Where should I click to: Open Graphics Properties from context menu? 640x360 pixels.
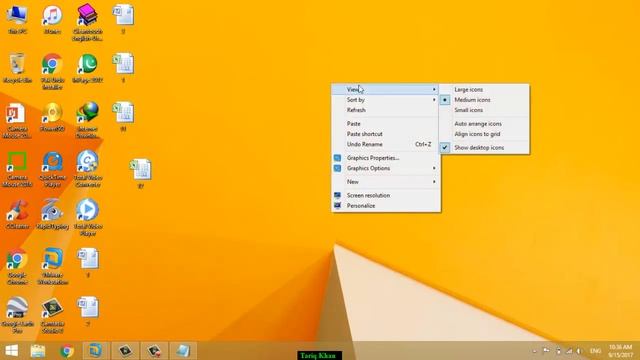click(x=386, y=158)
